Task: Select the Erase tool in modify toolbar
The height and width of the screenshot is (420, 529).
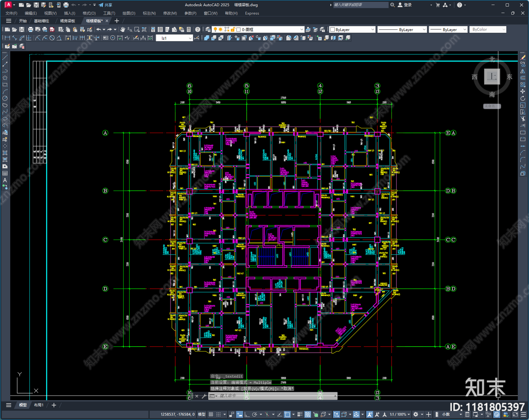Action: pyautogui.click(x=523, y=57)
